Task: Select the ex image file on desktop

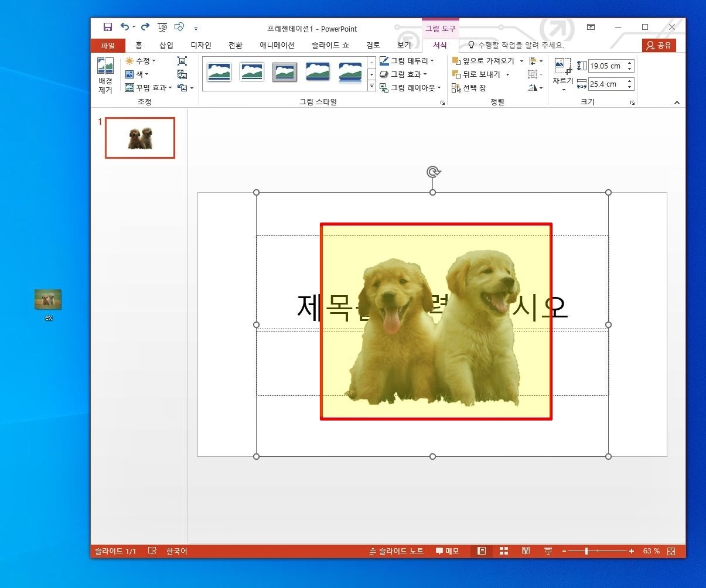Action: (x=48, y=305)
